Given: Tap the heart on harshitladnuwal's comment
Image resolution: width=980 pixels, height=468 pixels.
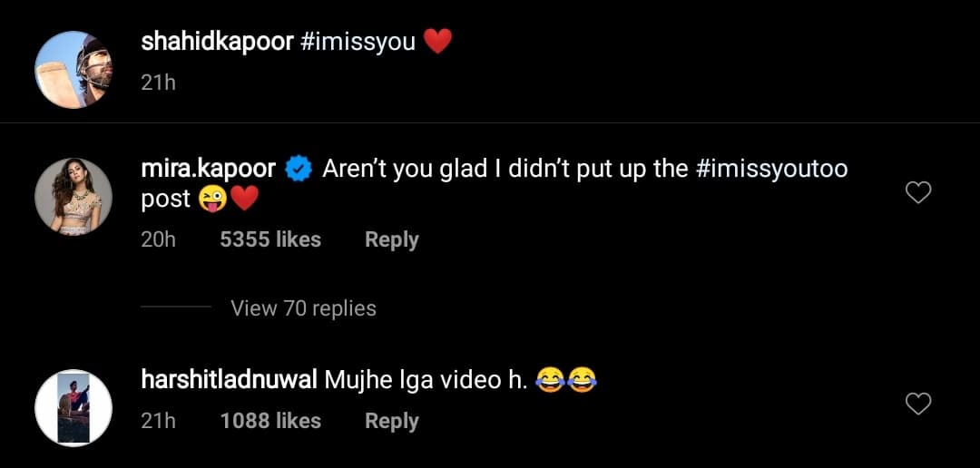Looking at the screenshot, I should (x=918, y=404).
